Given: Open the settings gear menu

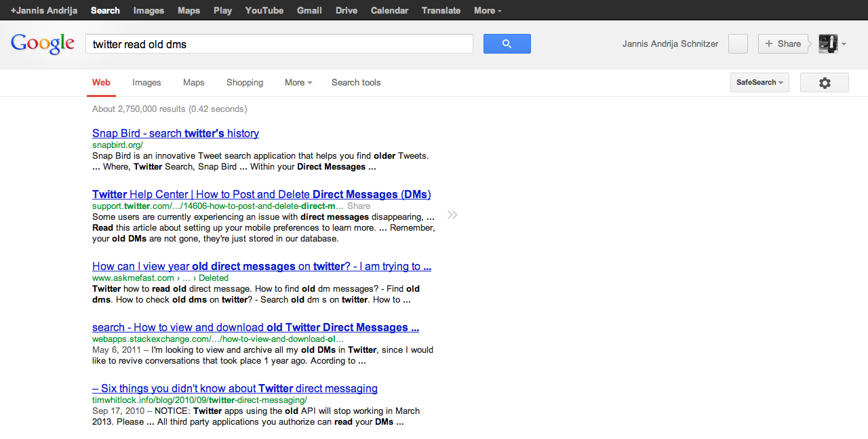Looking at the screenshot, I should click(x=825, y=83).
